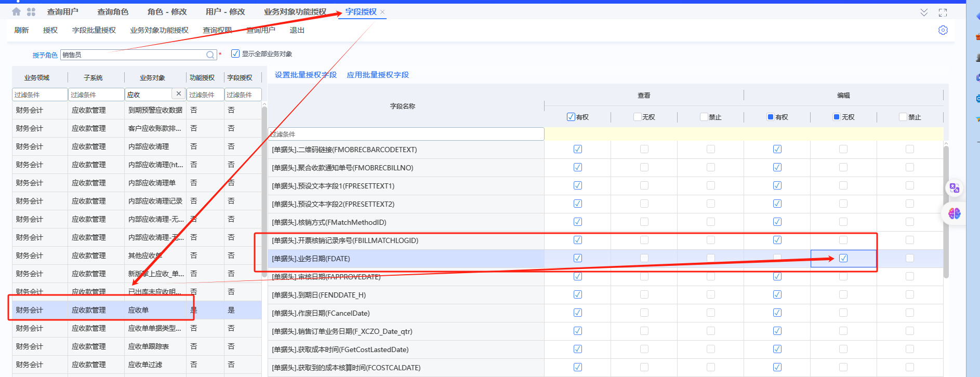The width and height of the screenshot is (980, 377).
Task: Close the 字段授权 tab
Action: (x=382, y=12)
